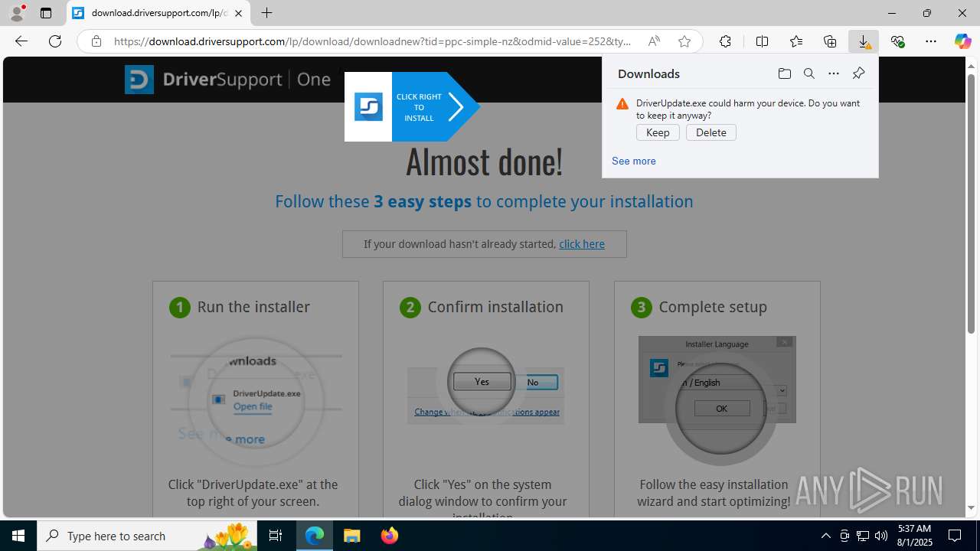The image size is (980, 551).
Task: Open the notifications action center
Action: click(955, 536)
